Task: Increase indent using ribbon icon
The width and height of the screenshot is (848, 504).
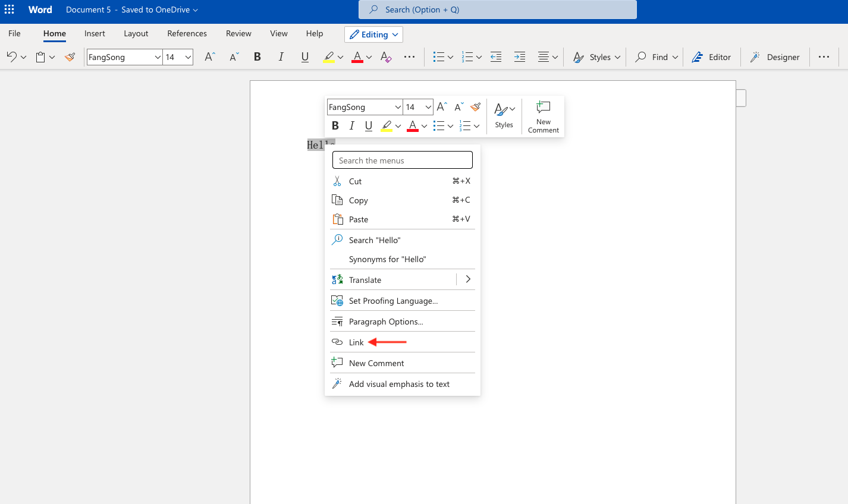Action: pyautogui.click(x=519, y=57)
